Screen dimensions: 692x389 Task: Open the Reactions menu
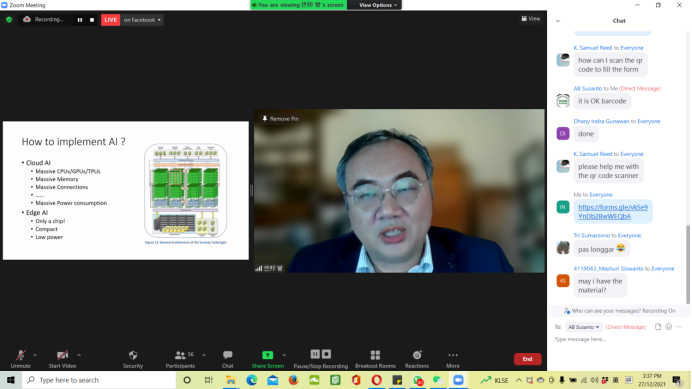pyautogui.click(x=417, y=359)
